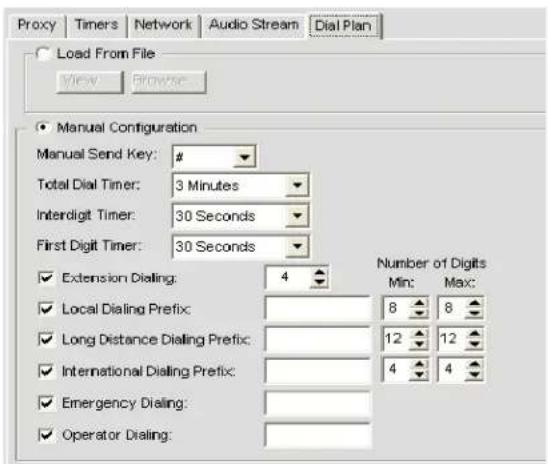Open the Interdigit Timer dropdown
The image size is (548, 464).
pos(297,216)
